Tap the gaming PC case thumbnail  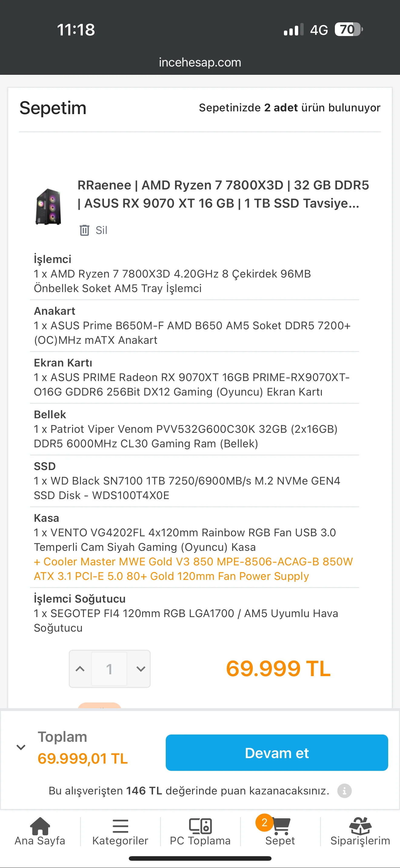pos(48,206)
